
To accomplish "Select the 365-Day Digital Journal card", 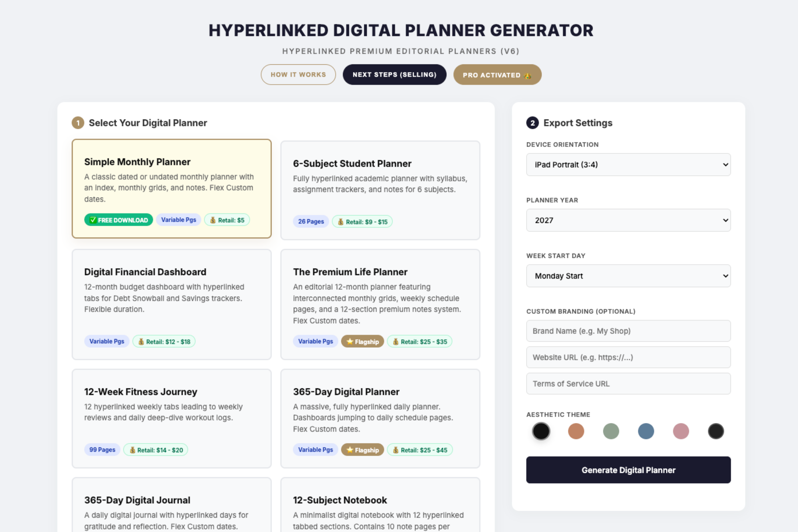I will click(x=172, y=505).
